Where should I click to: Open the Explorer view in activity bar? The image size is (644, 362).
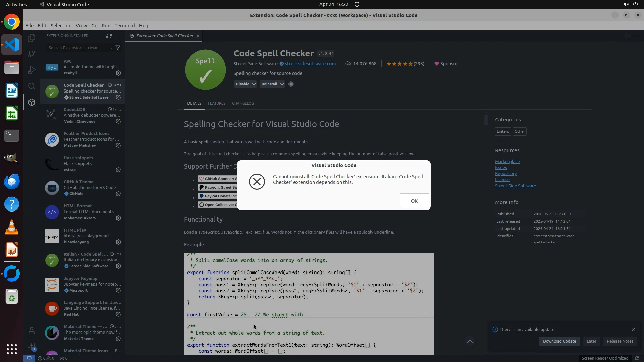point(32,38)
